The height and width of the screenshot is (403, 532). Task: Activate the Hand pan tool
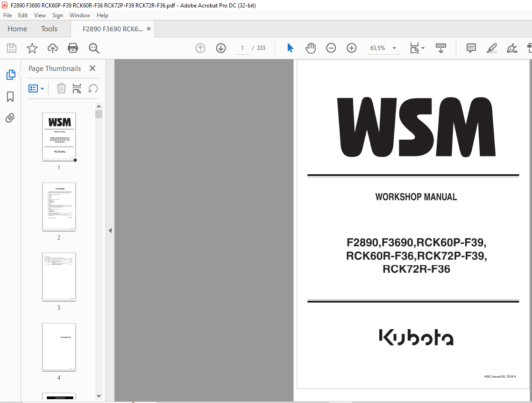(x=311, y=48)
